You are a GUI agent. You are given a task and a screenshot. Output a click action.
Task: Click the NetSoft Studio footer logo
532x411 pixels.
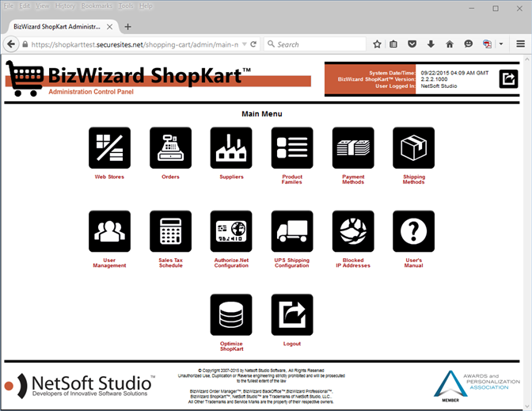pyautogui.click(x=80, y=386)
